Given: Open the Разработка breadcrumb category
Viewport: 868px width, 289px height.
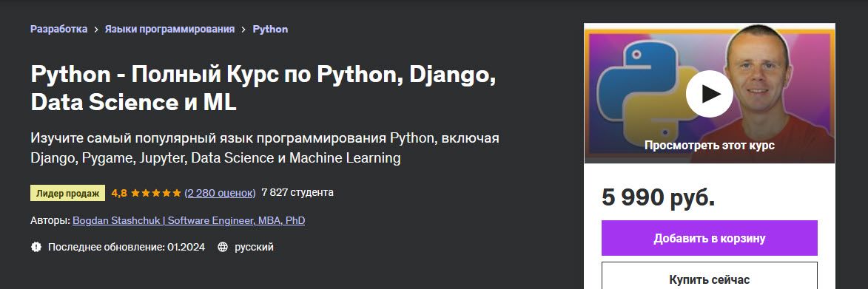Looking at the screenshot, I should (x=58, y=30).
